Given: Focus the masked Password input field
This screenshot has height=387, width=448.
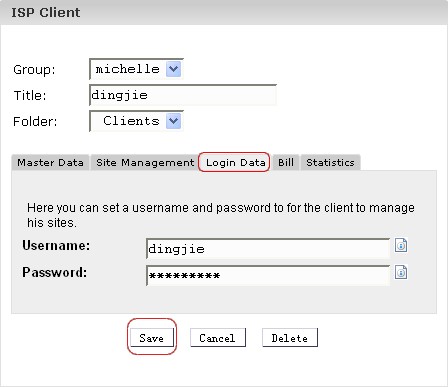Looking at the screenshot, I should (268, 275).
